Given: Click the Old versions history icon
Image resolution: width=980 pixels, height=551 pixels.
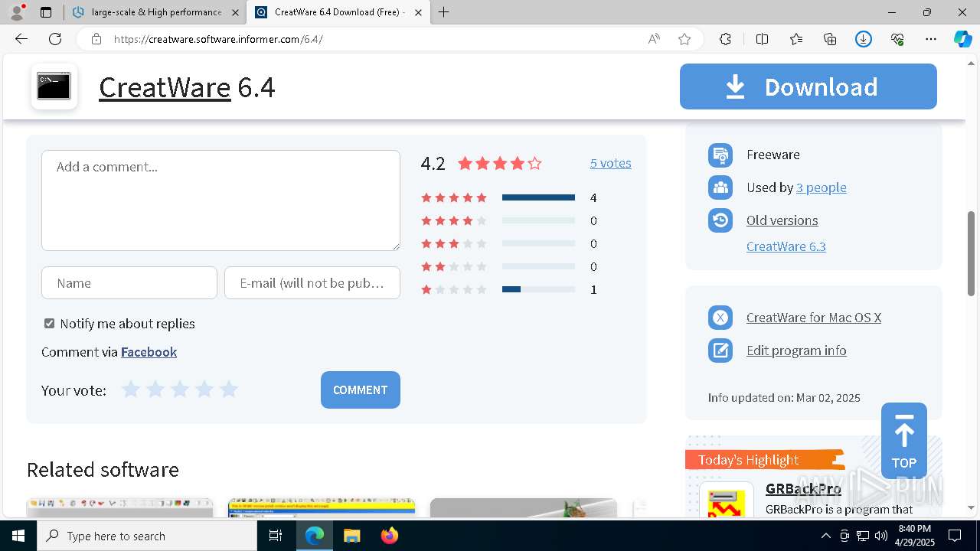Looking at the screenshot, I should coord(720,220).
